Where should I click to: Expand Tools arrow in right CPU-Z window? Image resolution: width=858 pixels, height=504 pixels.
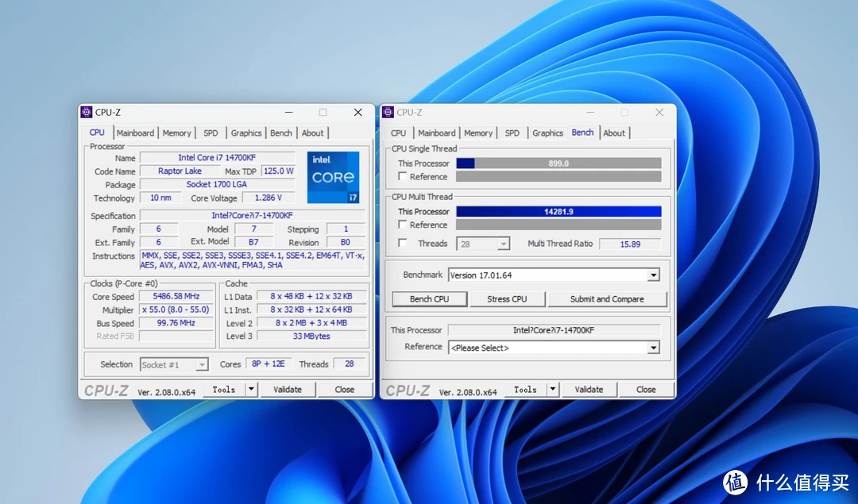pos(552,389)
